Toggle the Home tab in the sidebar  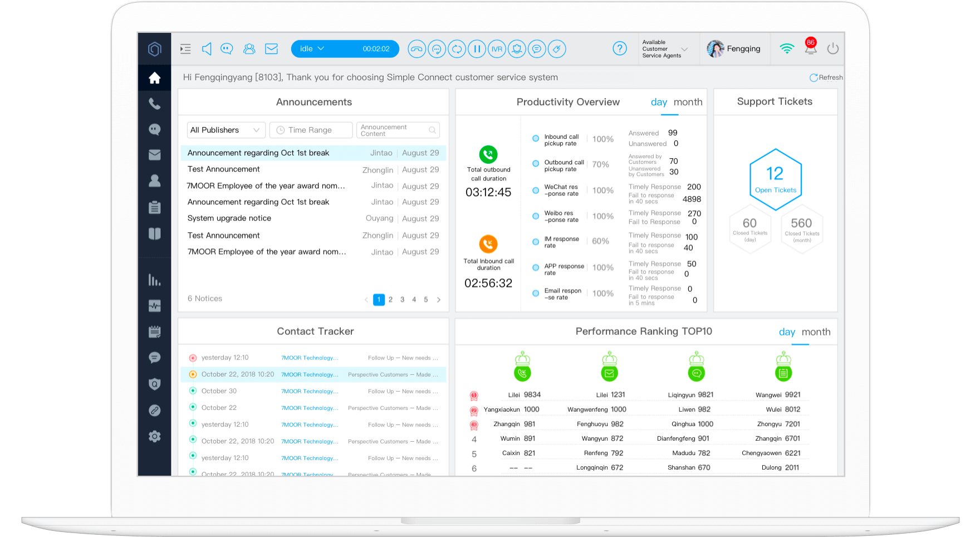(154, 77)
